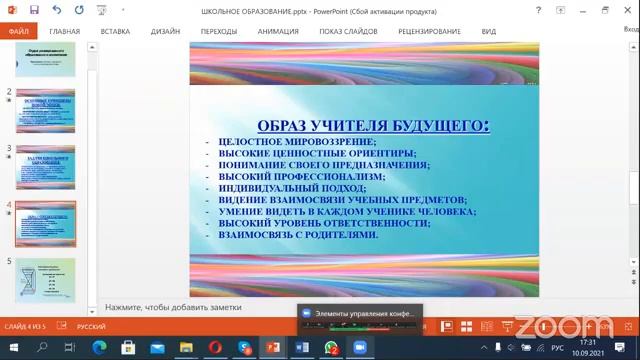Switch to Zoom app on taskbar
Viewport: 640px width, 360px height.
pyautogui.click(x=360, y=348)
